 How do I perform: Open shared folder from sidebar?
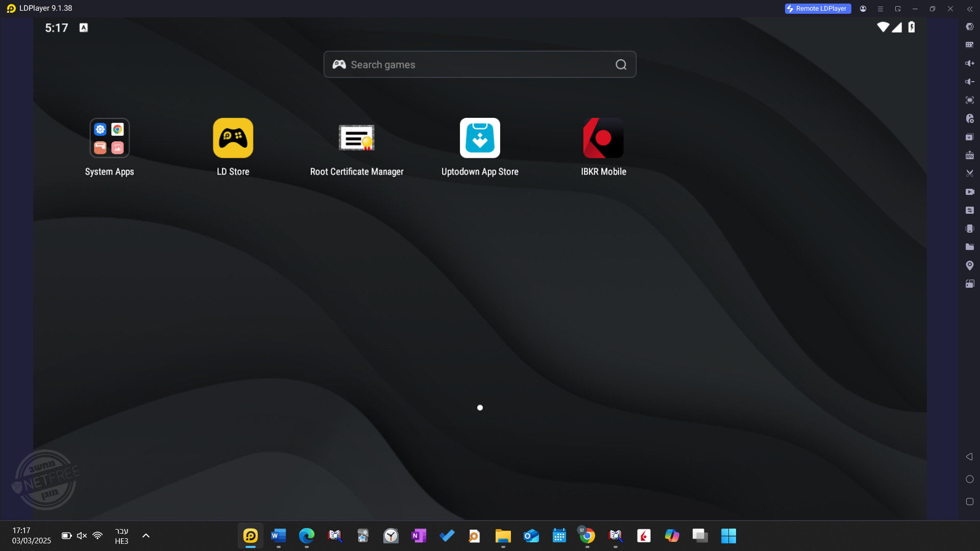[x=970, y=247]
